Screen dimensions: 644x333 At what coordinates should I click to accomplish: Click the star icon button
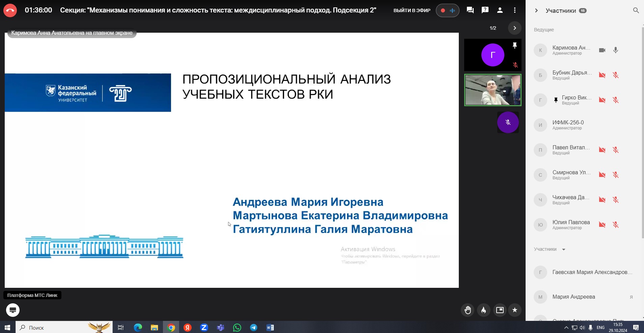[x=515, y=310]
